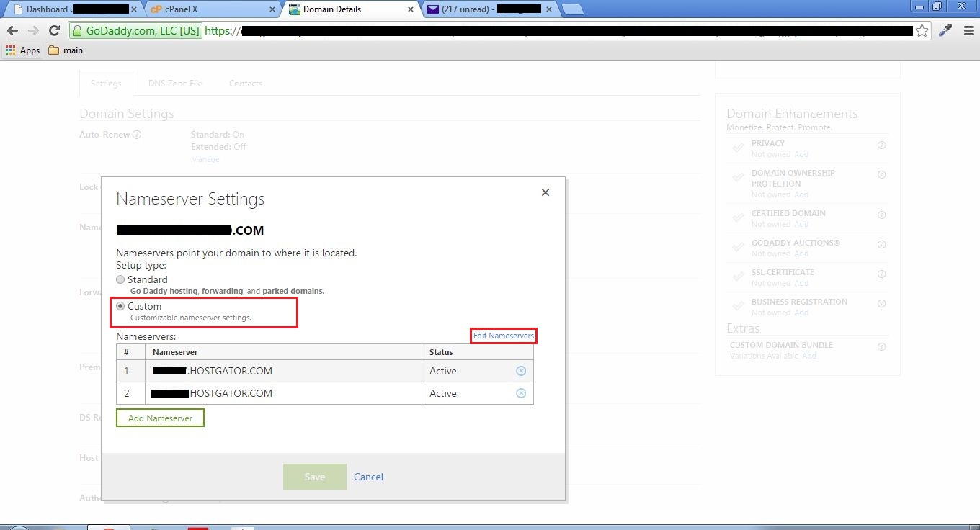980x530 pixels.
Task: Open the (217 unread) mail browser tab
Action: (x=490, y=9)
